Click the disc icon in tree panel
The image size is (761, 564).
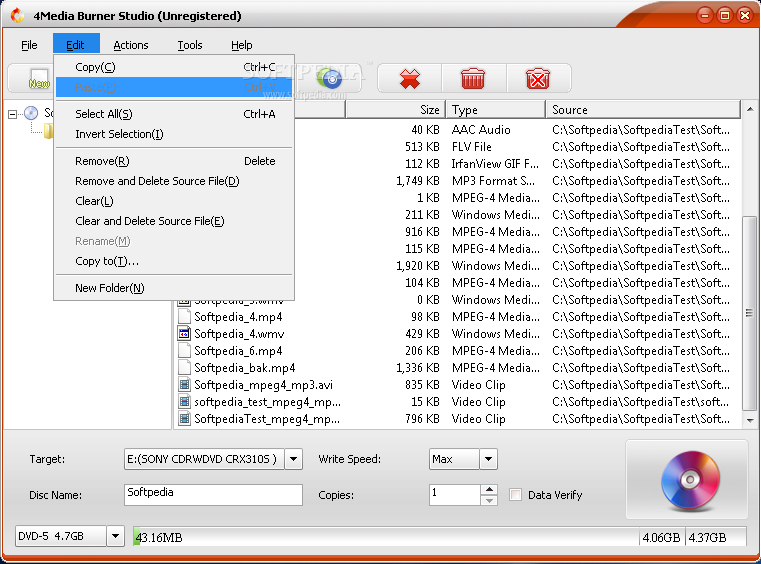[x=31, y=113]
